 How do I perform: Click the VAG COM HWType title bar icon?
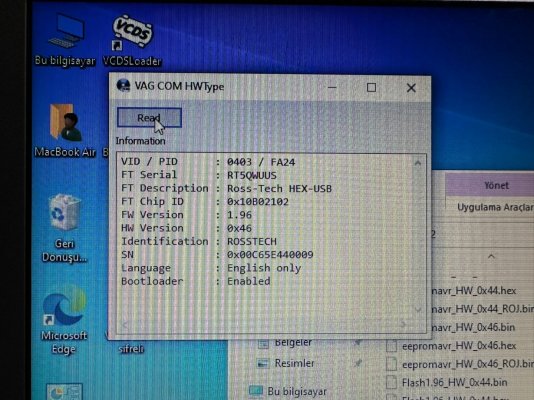(123, 85)
